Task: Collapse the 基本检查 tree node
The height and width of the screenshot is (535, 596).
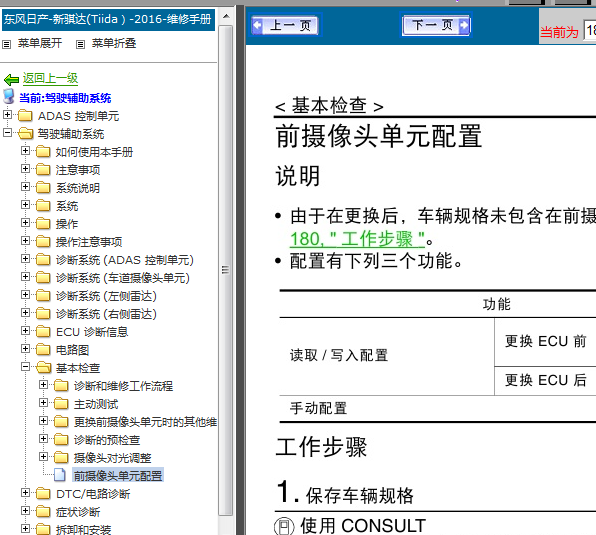Action: (x=25, y=367)
